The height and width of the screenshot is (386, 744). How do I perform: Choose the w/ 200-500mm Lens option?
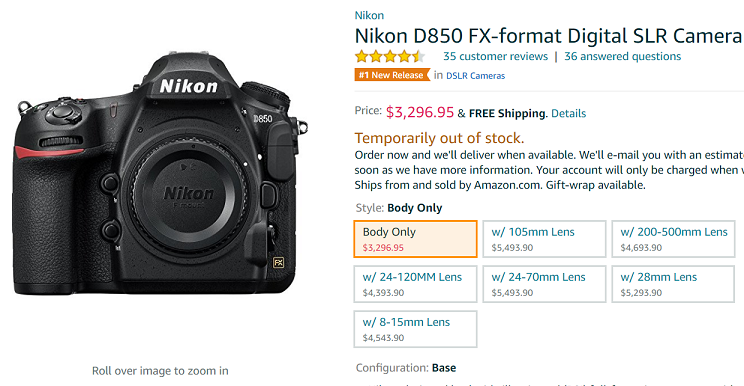[673, 239]
